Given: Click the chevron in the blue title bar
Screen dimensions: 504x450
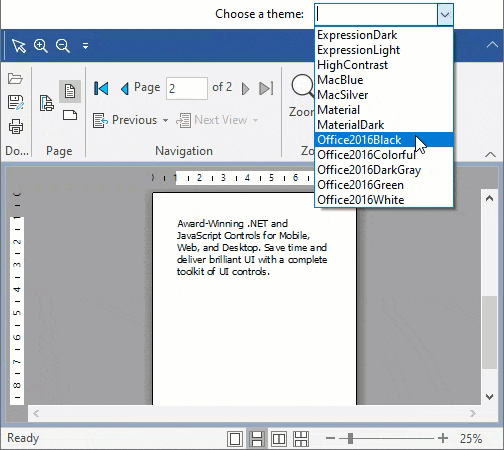Looking at the screenshot, I should (492, 45).
